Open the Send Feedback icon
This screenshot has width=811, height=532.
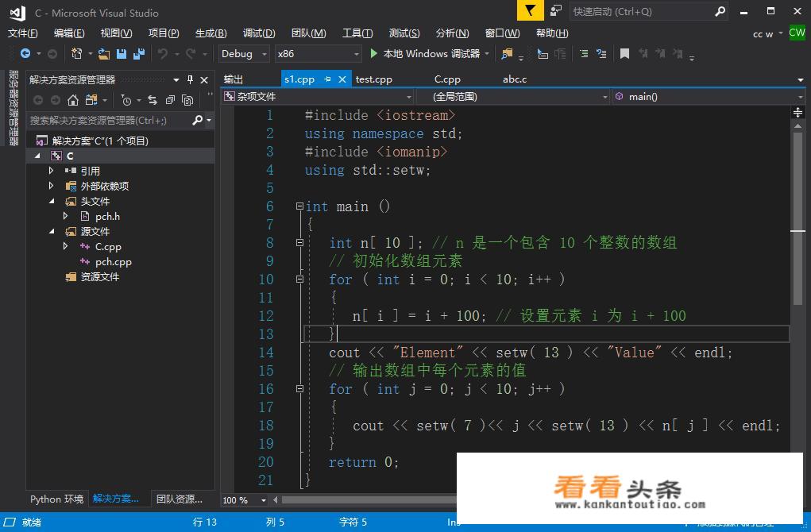555,11
